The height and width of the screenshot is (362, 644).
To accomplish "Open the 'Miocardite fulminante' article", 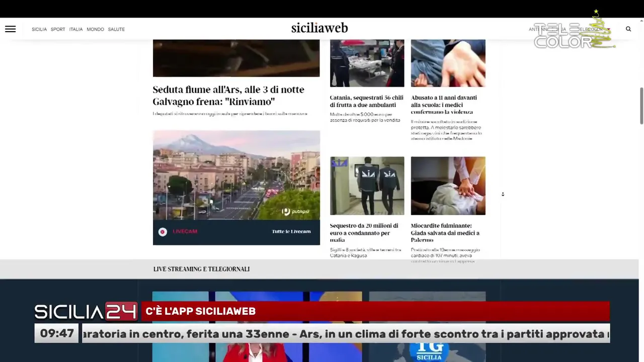I will [x=445, y=233].
